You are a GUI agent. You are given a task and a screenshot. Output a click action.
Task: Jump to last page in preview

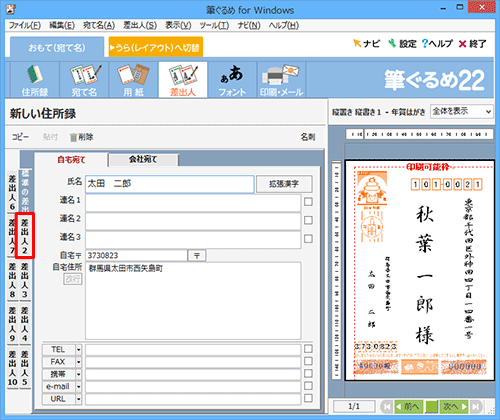tap(476, 406)
